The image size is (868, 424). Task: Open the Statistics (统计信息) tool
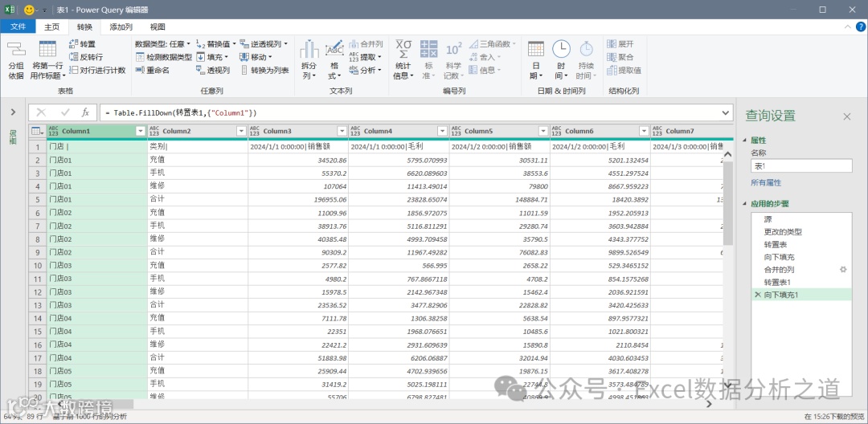click(403, 59)
